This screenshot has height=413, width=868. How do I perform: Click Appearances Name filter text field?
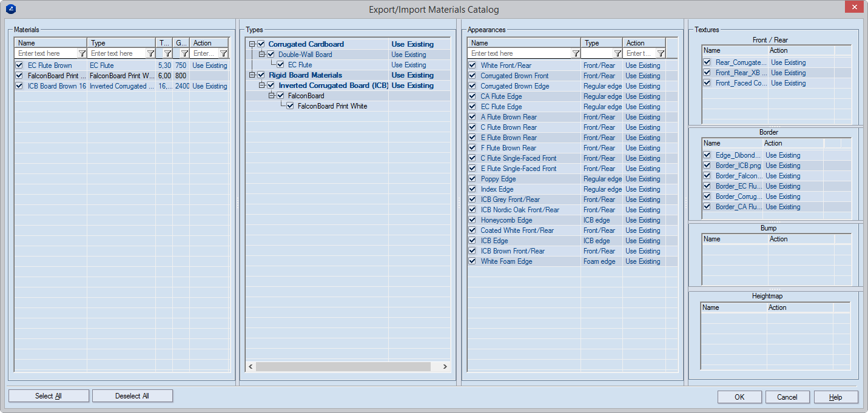520,53
